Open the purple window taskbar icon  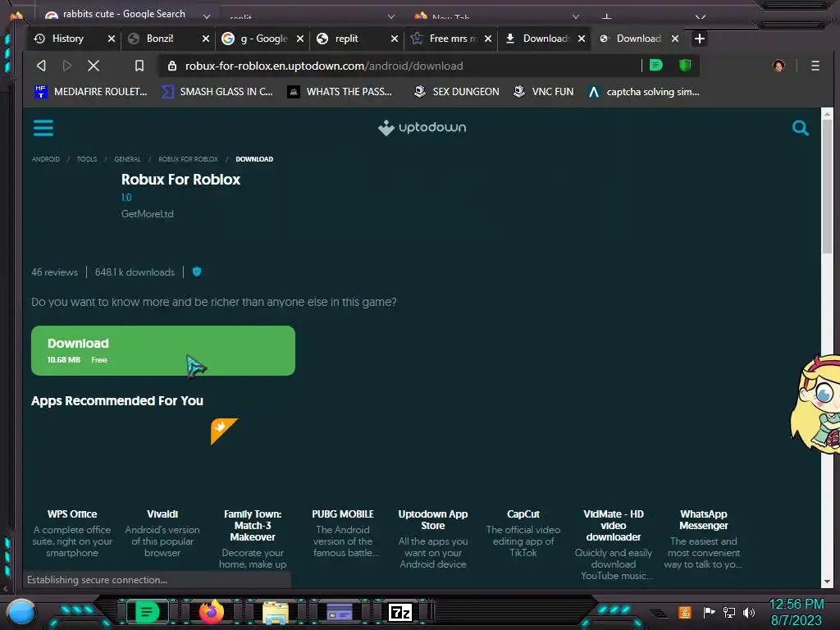(339, 612)
